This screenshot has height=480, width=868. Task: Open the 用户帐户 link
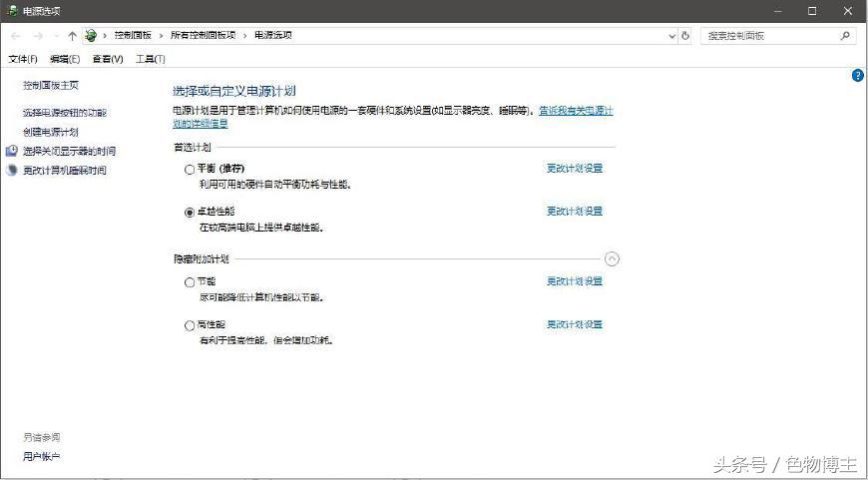[42, 457]
